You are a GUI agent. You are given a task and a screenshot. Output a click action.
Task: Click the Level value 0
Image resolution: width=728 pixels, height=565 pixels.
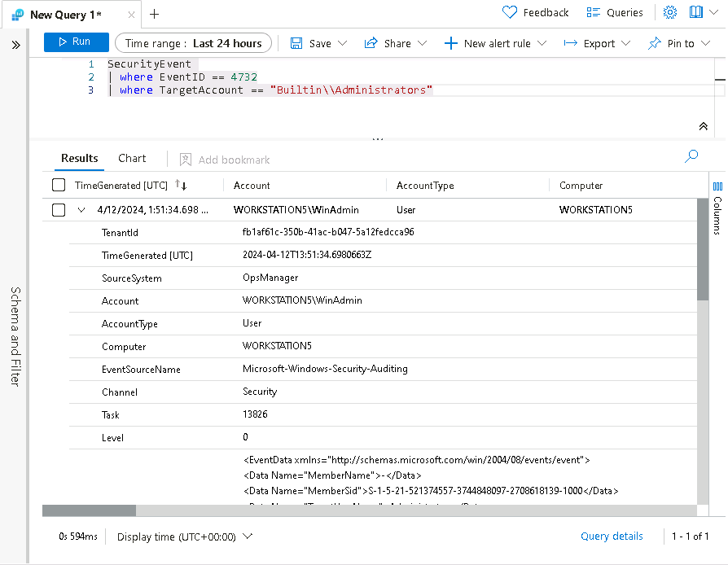pyautogui.click(x=245, y=437)
